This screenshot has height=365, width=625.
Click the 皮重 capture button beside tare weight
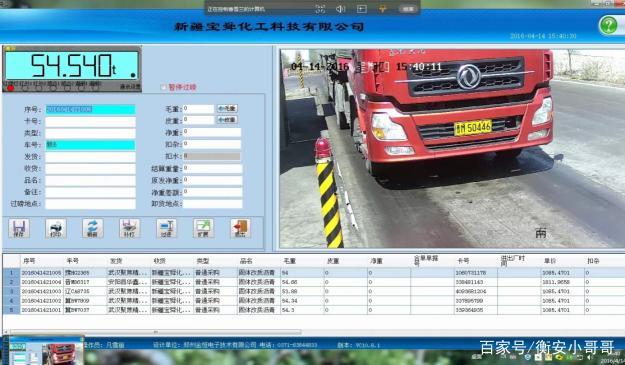227,120
